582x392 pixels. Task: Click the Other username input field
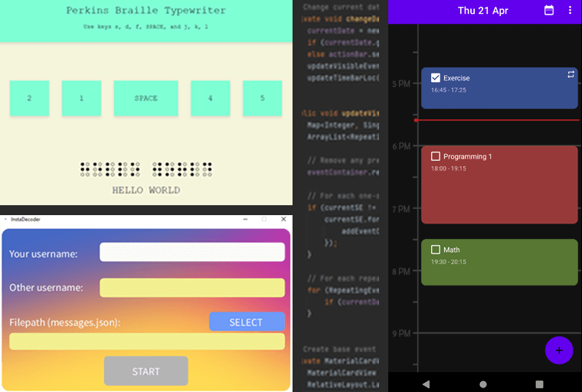point(191,288)
